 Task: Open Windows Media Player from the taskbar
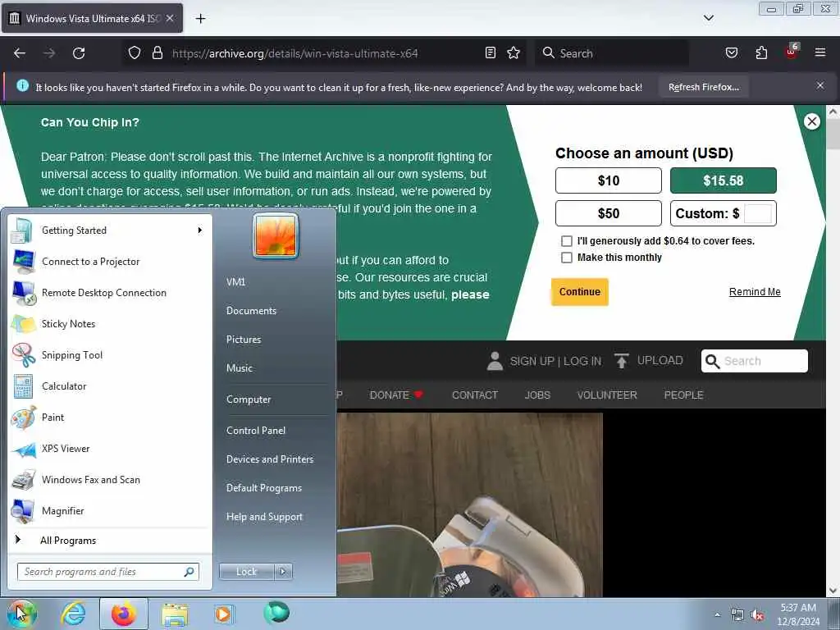pos(223,614)
